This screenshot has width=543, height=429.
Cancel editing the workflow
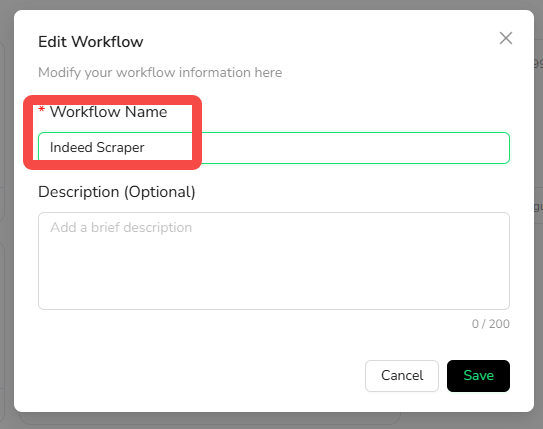click(x=402, y=376)
